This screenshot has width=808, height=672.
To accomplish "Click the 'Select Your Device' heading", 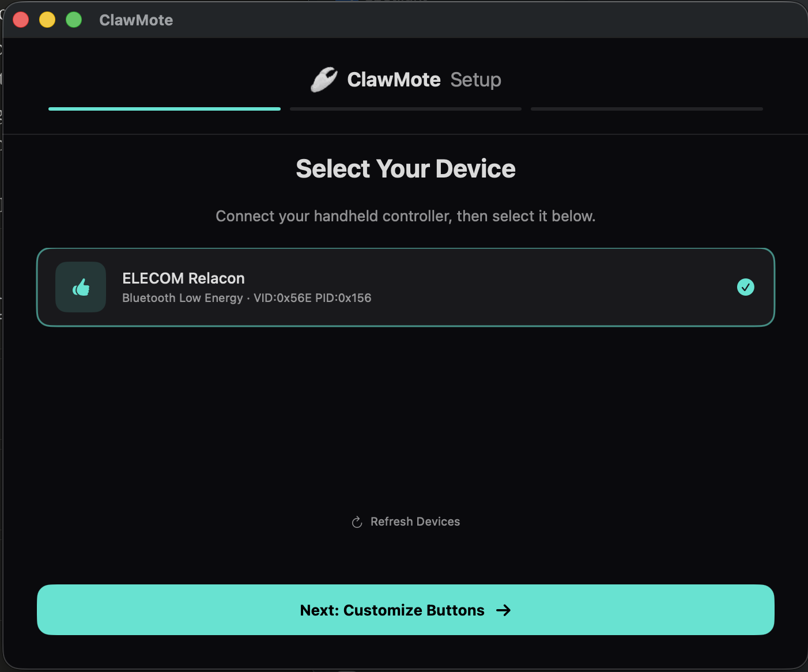I will click(406, 169).
